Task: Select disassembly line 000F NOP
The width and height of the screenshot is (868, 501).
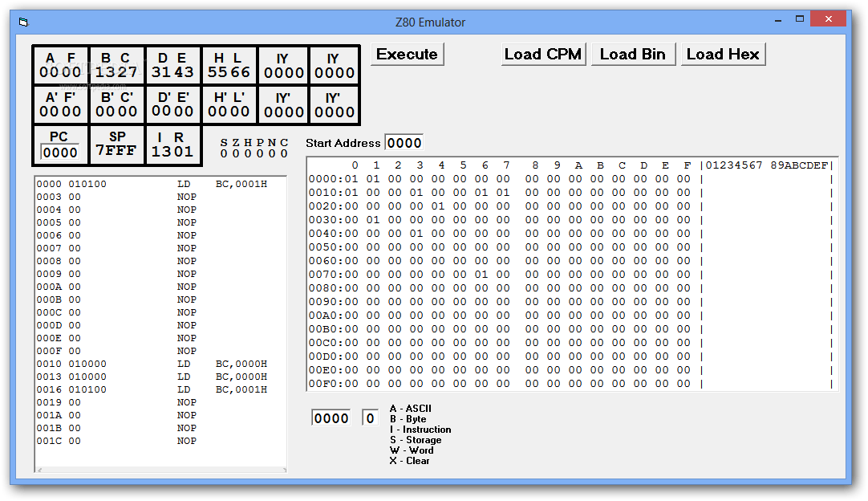Action: tap(116, 351)
